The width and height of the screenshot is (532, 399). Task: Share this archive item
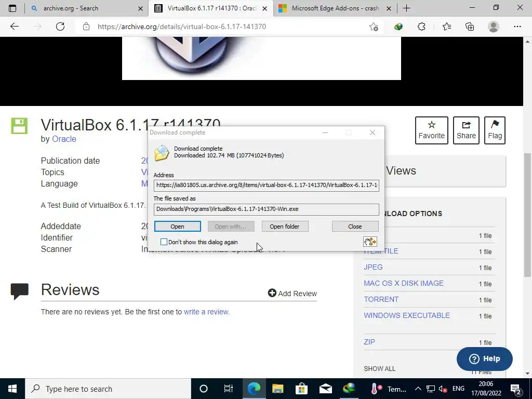click(466, 130)
